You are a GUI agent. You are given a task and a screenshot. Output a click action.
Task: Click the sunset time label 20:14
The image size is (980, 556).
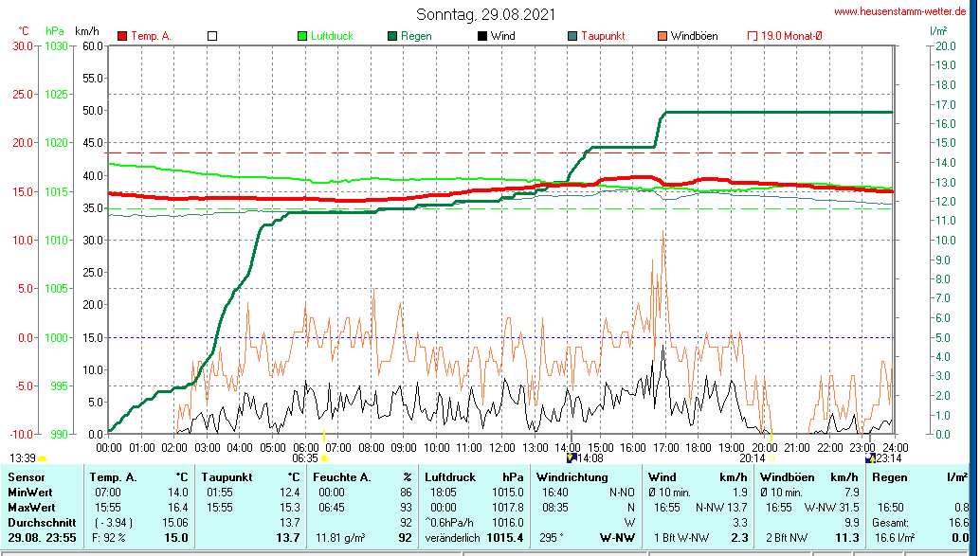(752, 457)
